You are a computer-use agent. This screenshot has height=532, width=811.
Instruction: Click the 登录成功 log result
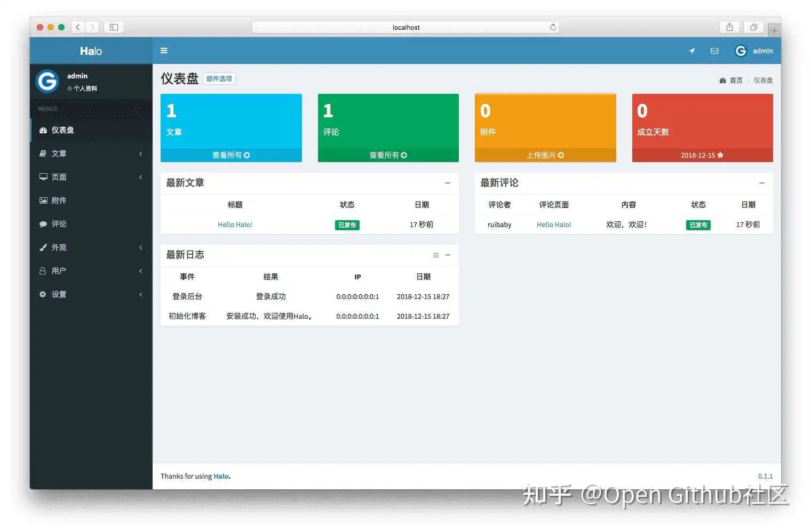tap(271, 296)
